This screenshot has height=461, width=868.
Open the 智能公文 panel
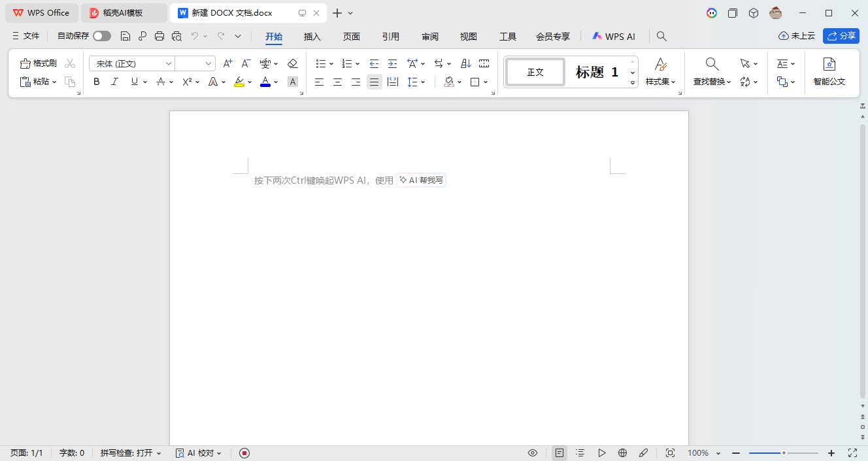(x=829, y=72)
